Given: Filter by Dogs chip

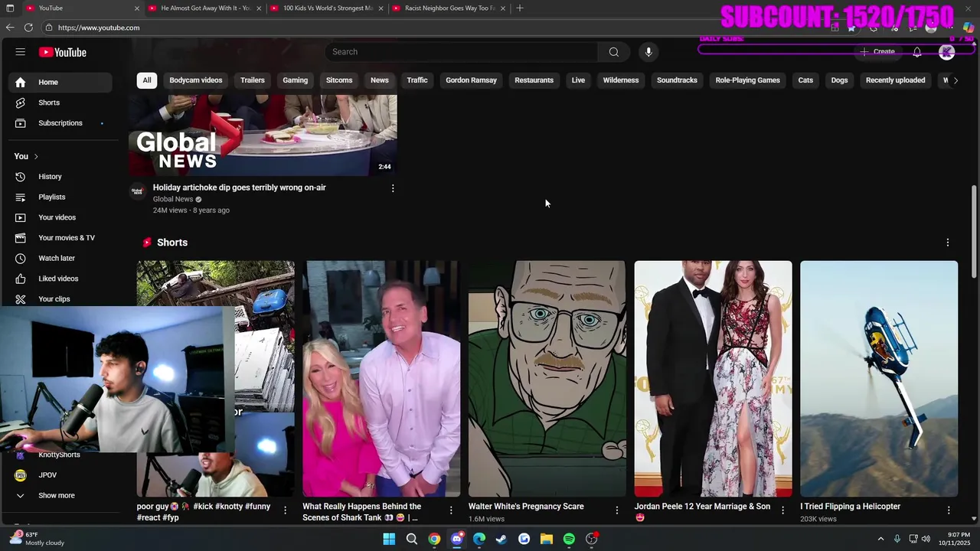Looking at the screenshot, I should click(839, 80).
